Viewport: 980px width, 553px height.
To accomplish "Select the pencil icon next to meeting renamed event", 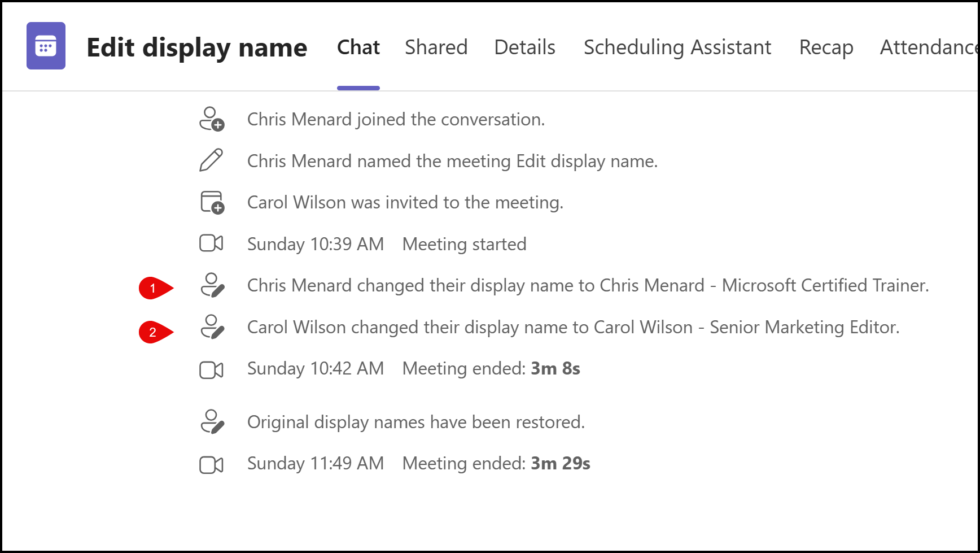I will pos(212,160).
